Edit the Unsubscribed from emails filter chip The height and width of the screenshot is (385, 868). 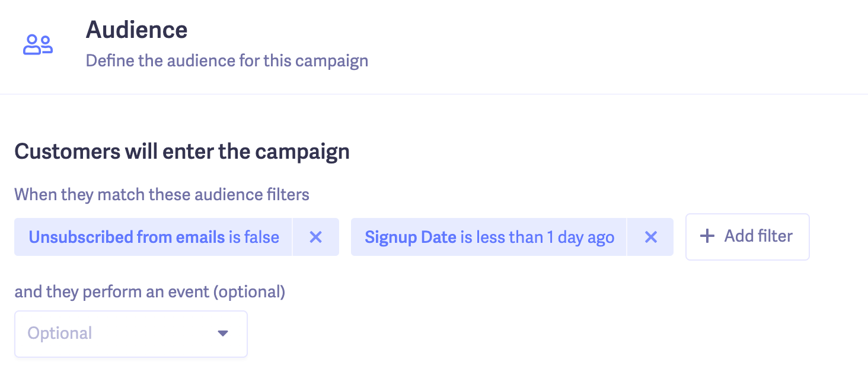(153, 238)
